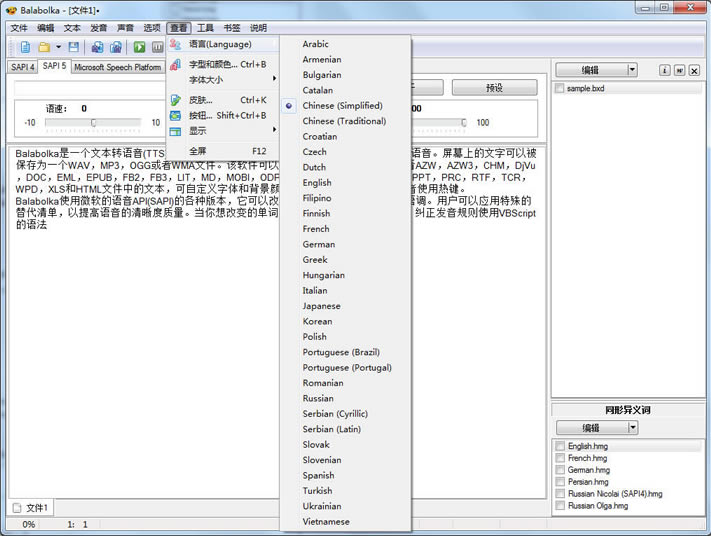Switch to the Microsoft Speech Platform tab

click(117, 67)
